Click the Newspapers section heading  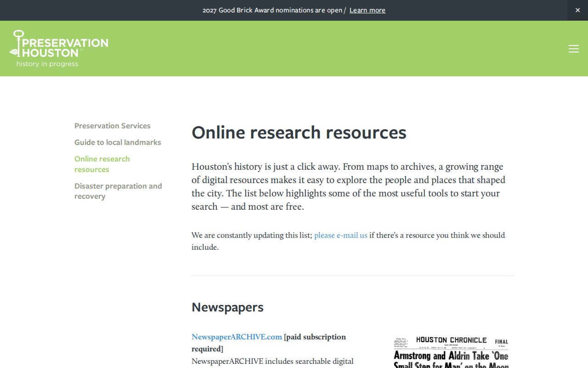click(227, 307)
